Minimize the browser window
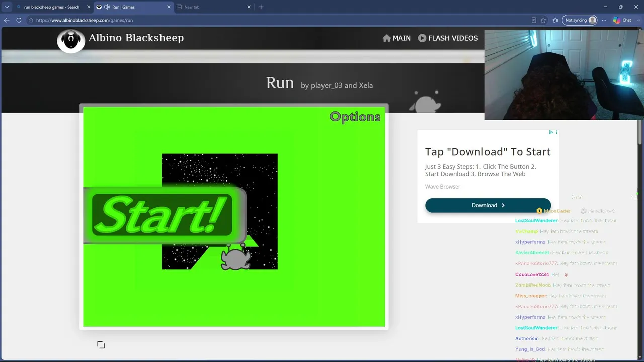The height and width of the screenshot is (362, 644). coord(605,7)
